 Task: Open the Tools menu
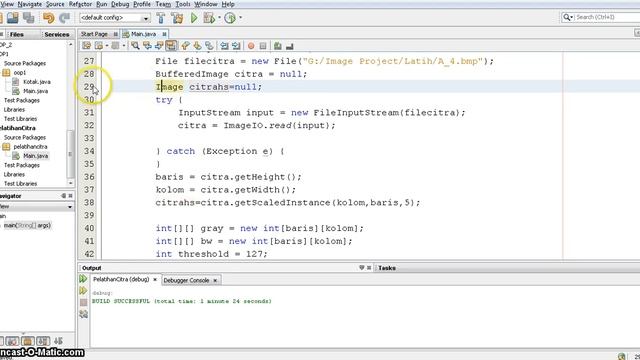tap(182, 4)
